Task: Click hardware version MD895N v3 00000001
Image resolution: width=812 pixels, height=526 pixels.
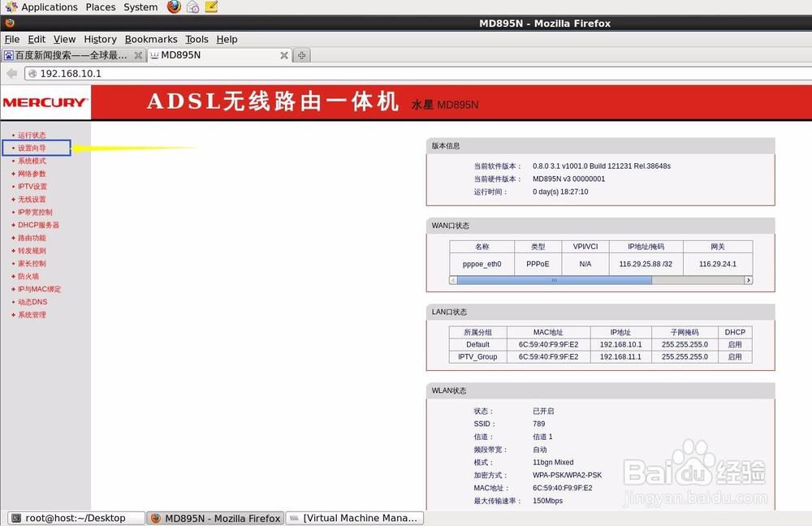Action: tap(568, 179)
